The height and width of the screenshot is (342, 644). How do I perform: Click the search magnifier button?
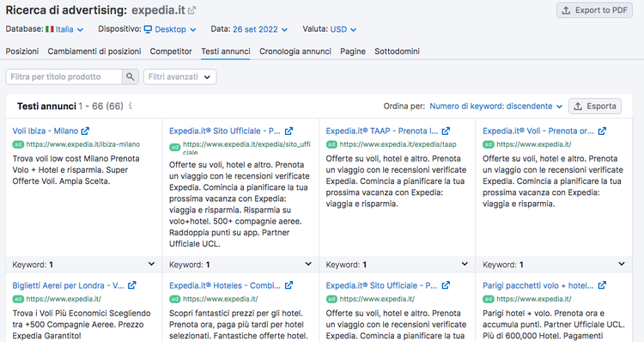point(131,76)
